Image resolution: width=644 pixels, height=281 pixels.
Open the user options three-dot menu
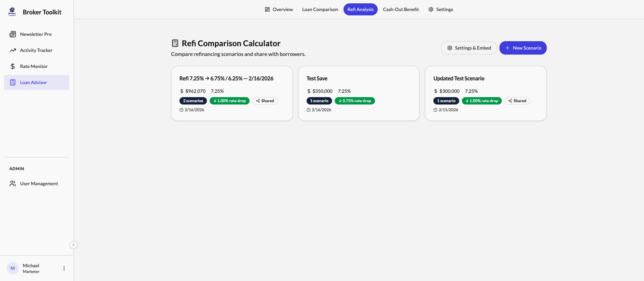[x=64, y=268]
